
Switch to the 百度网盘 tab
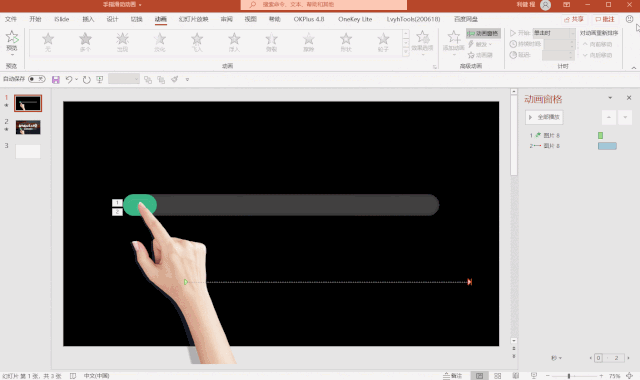[466, 19]
